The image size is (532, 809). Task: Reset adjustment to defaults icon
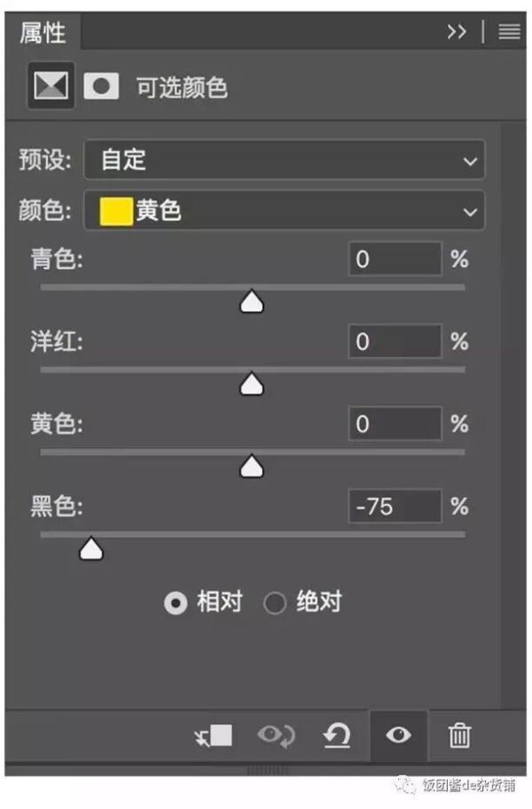click(x=337, y=735)
